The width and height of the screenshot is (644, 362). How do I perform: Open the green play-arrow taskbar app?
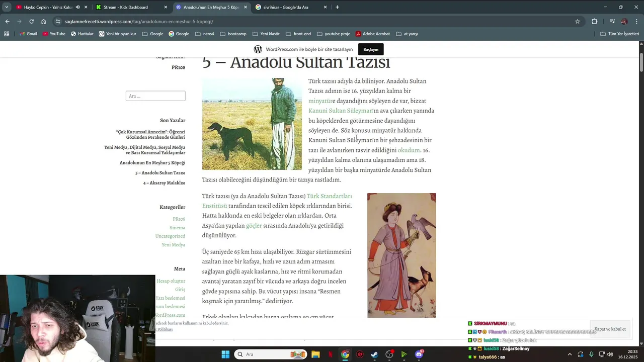pos(404,354)
